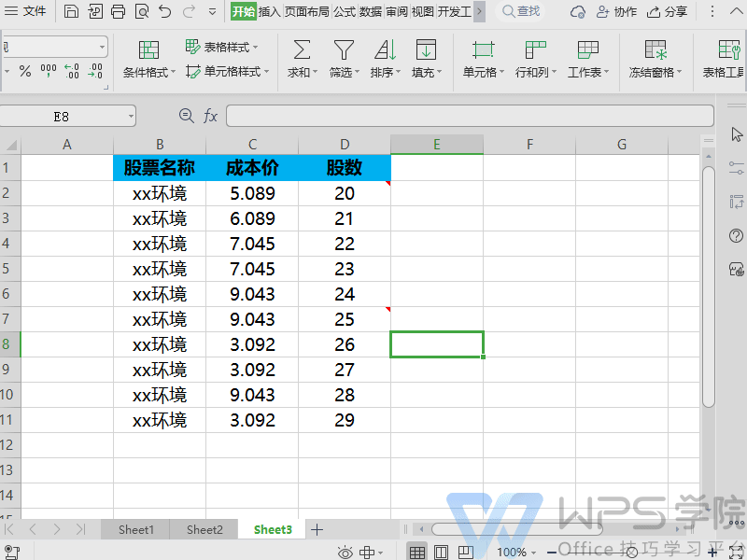The height and width of the screenshot is (560, 747).
Task: Open the quick access toolbar customize arrow
Action: (x=213, y=11)
